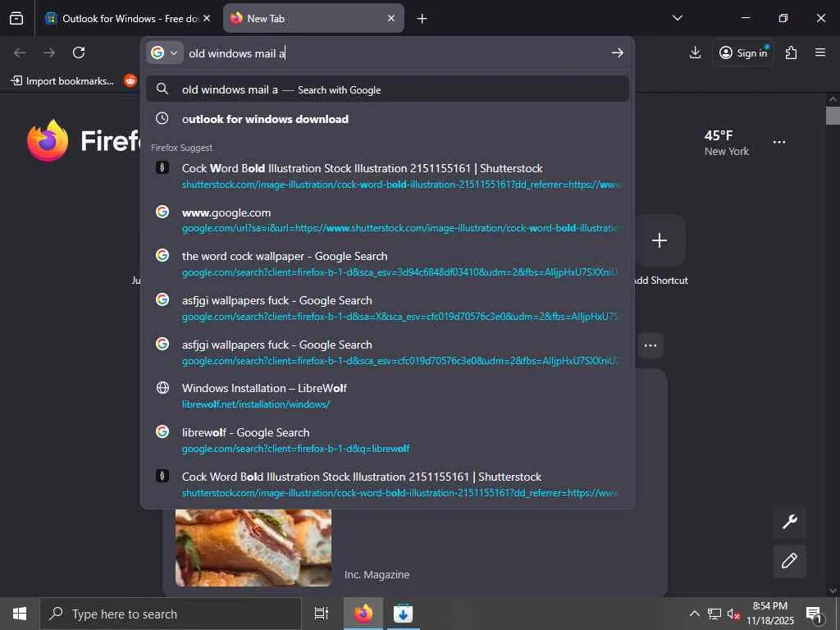Open the wrench customize button
840x630 pixels.
point(790,521)
